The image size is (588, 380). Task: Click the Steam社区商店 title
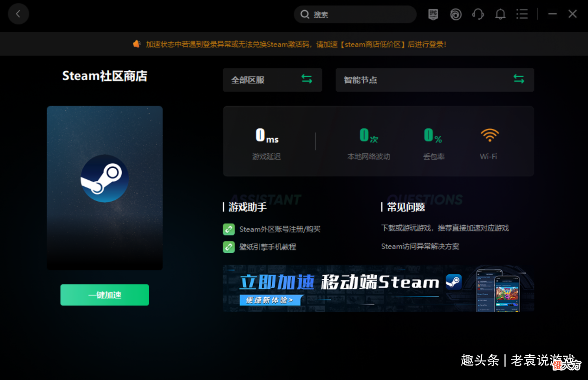(105, 76)
